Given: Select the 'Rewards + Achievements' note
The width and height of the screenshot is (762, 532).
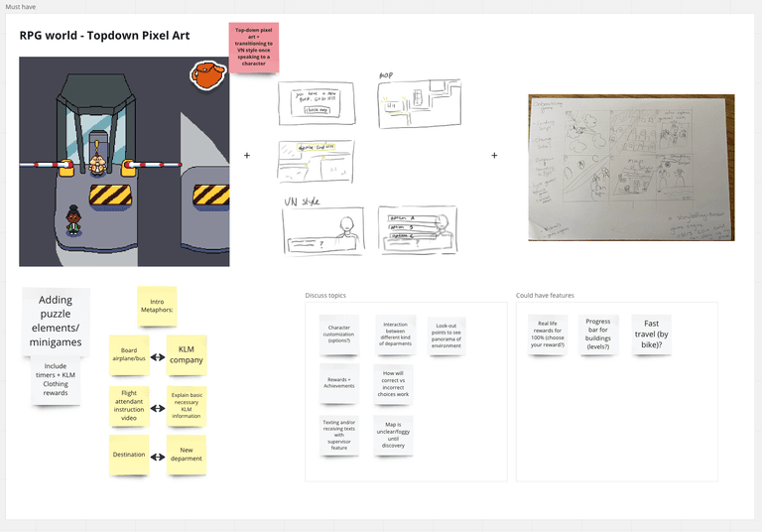Looking at the screenshot, I should coord(339,383).
